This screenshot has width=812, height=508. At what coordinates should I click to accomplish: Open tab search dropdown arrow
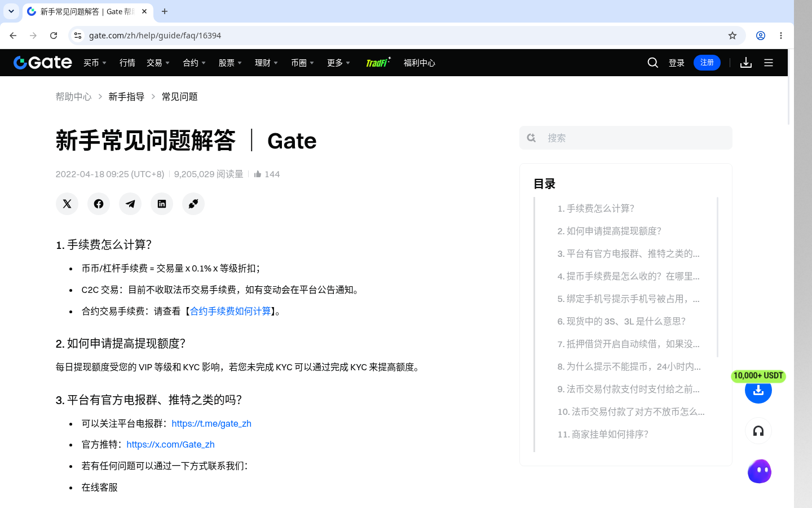click(x=11, y=11)
